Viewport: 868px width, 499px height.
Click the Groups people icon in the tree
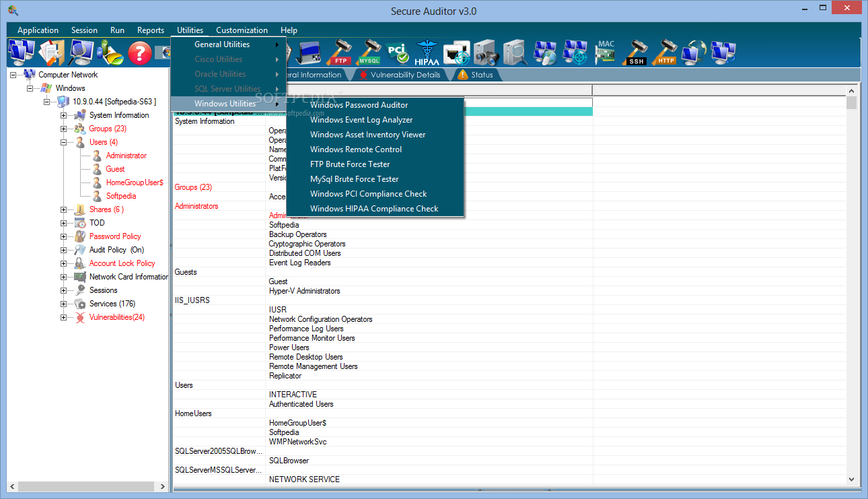(x=79, y=129)
